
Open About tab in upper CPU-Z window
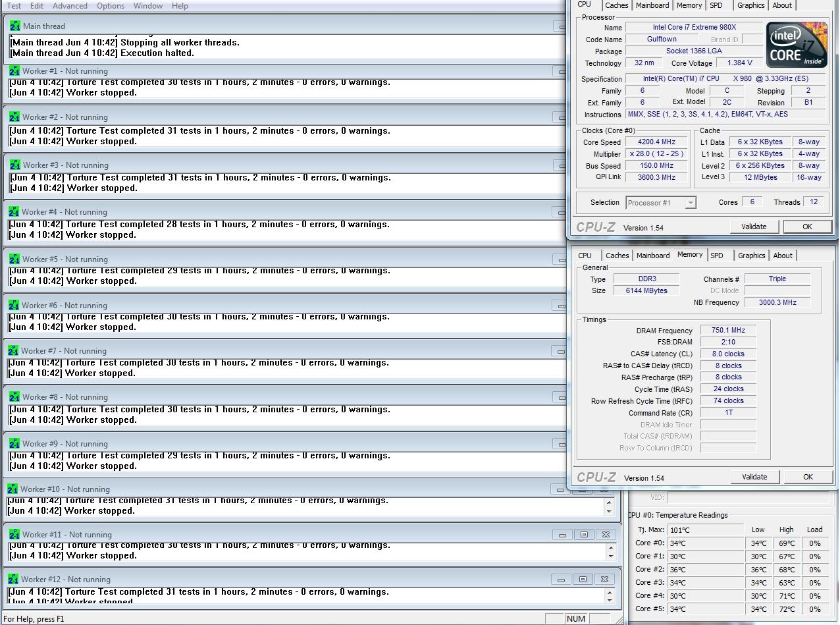tap(782, 5)
